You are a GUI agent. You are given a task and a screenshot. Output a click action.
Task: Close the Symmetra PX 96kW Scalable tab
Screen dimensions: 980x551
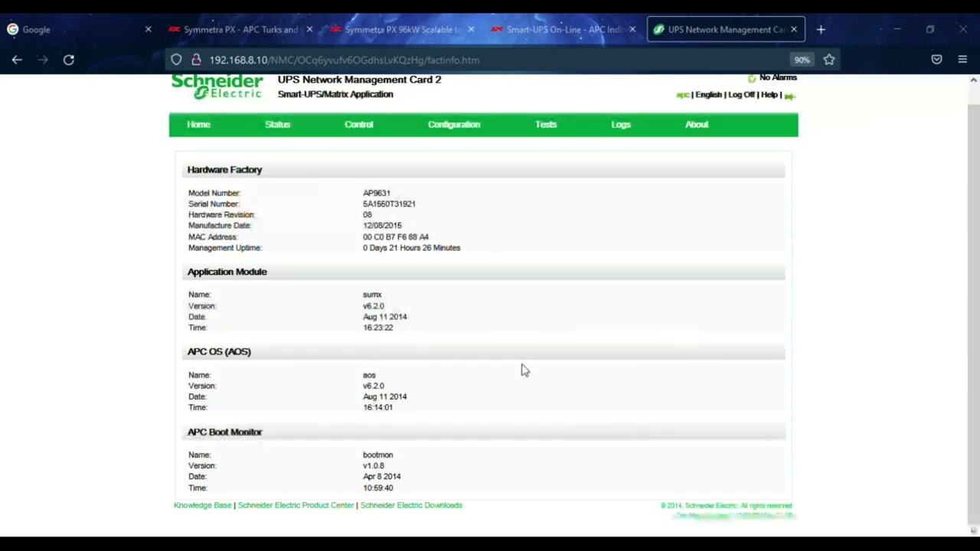pos(471,29)
